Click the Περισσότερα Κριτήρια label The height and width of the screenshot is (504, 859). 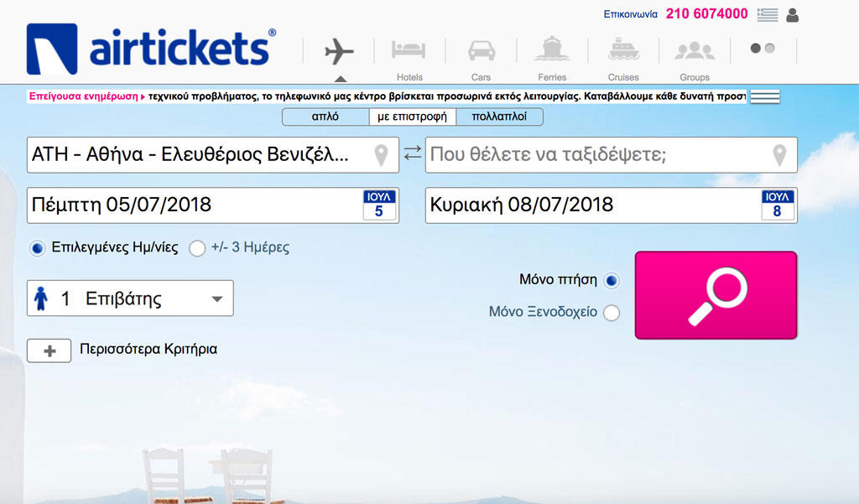[x=148, y=349]
